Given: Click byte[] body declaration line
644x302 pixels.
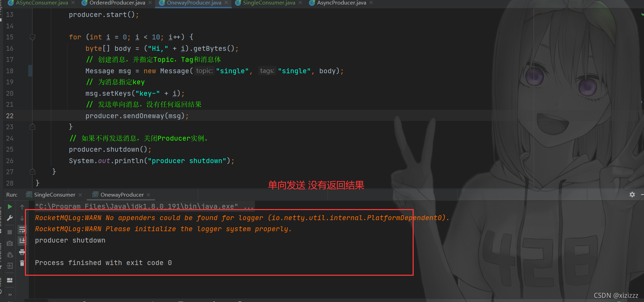Looking at the screenshot, I should [x=162, y=49].
